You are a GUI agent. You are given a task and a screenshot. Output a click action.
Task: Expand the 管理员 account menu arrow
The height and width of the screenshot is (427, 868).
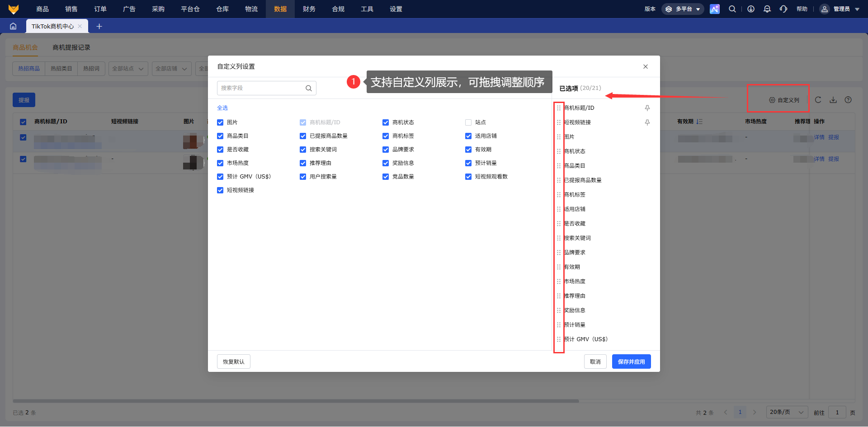tap(857, 9)
